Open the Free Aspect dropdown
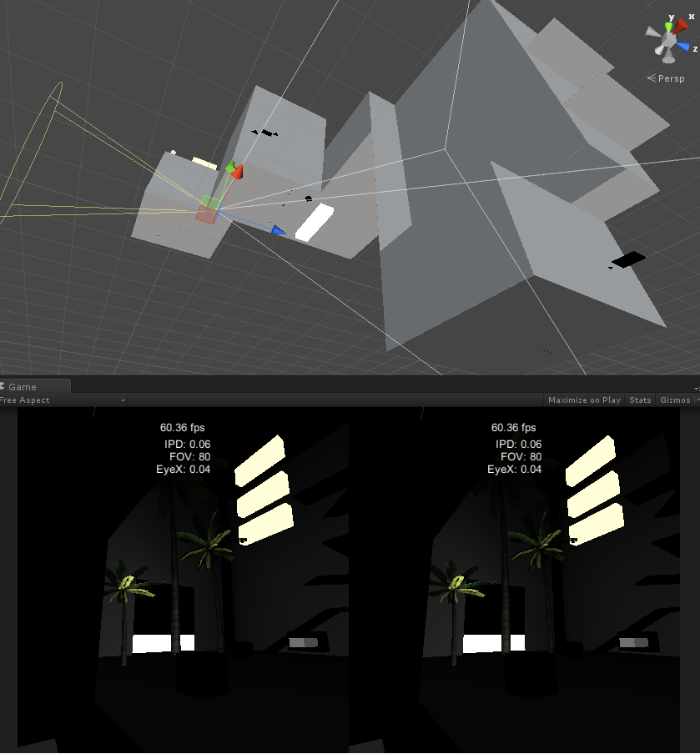Screen dimensions: 700x754 [63, 400]
